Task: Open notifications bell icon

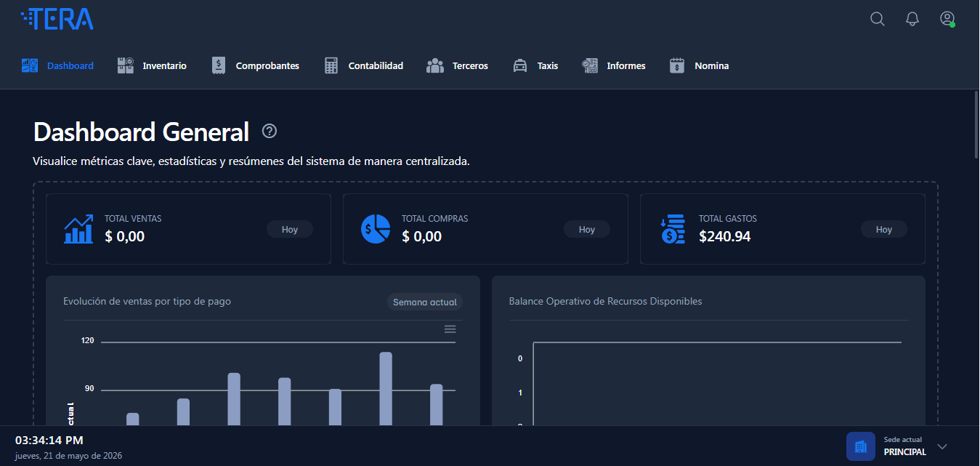Action: coord(912,19)
